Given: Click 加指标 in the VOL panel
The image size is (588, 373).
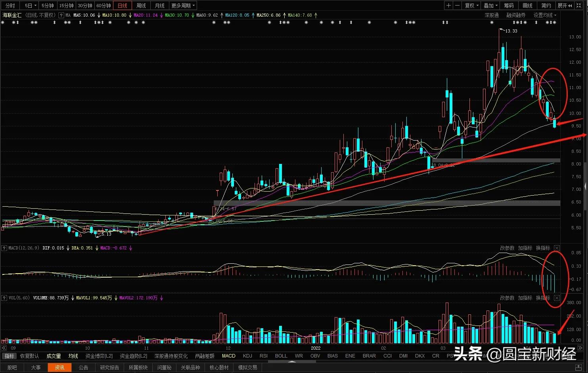Looking at the screenshot, I should point(525,298).
